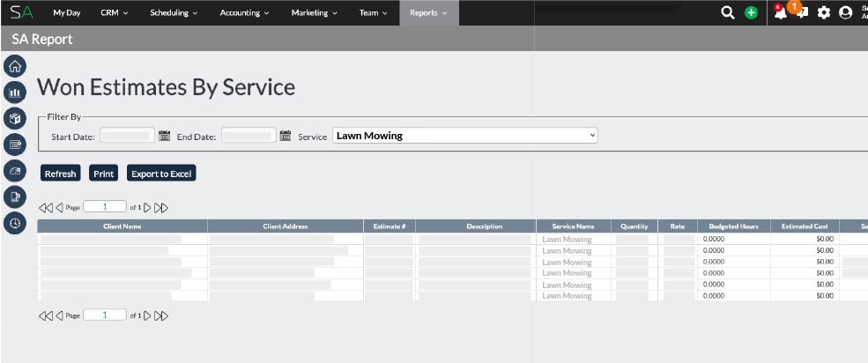Expand the Service dropdown showing Lawn Mowing
Image resolution: width=868 pixels, height=363 pixels.
tap(465, 136)
